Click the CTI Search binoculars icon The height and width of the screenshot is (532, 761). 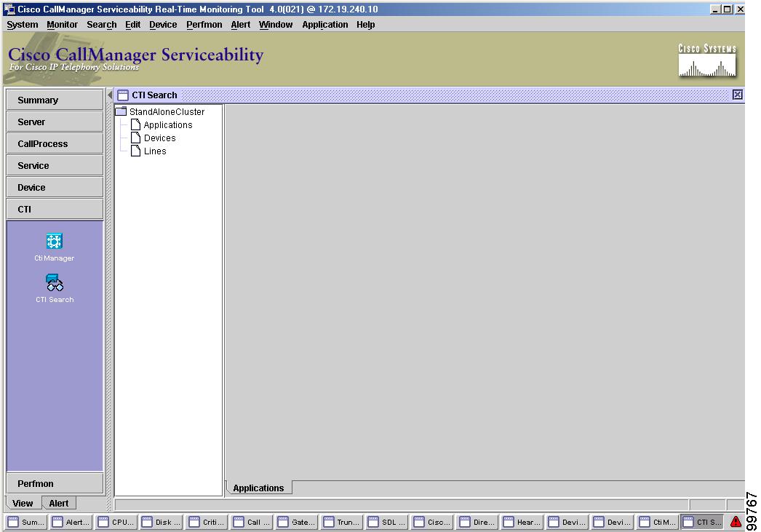[x=55, y=282]
